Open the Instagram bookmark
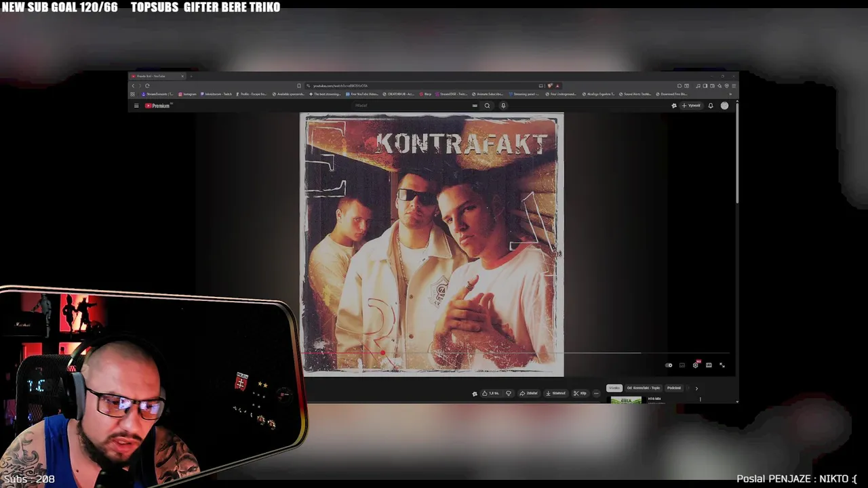868x488 pixels. pyautogui.click(x=187, y=94)
